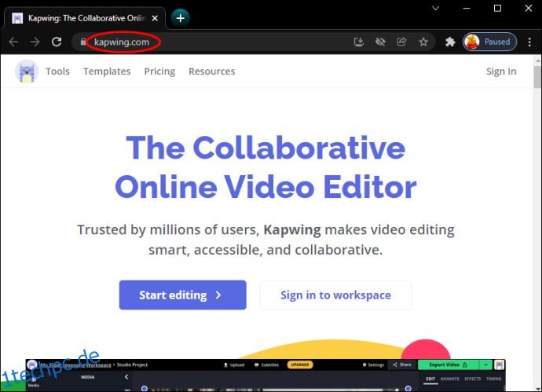Click the scrollbar down arrow
Viewport: 542px width, 392px height.
point(537,388)
